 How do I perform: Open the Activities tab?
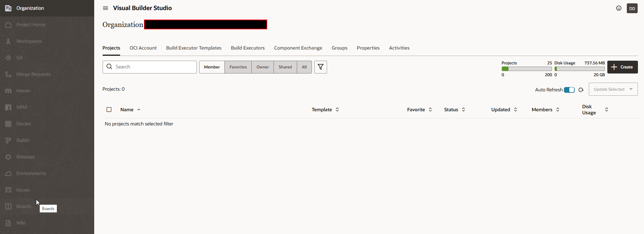click(x=399, y=48)
